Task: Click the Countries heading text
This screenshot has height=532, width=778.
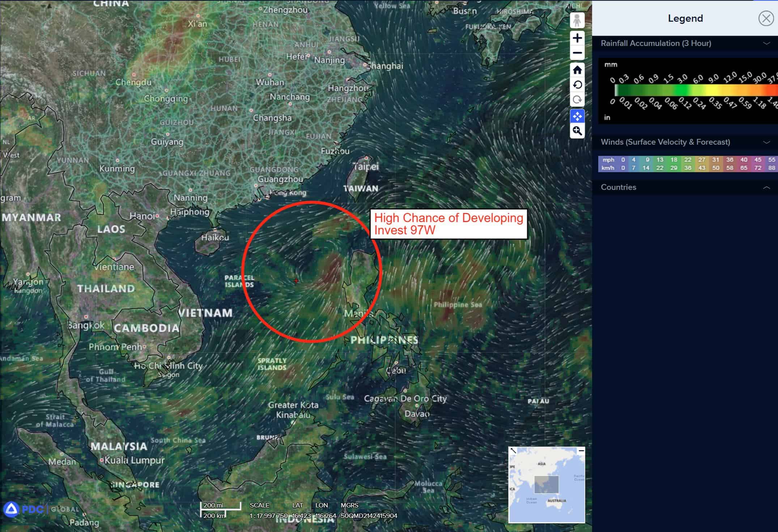Action: pos(618,187)
